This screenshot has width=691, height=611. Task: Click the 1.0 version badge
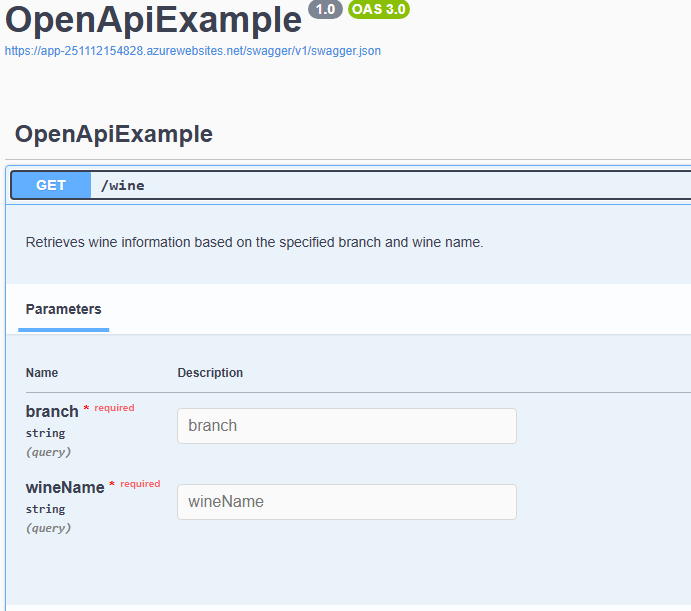coord(325,9)
